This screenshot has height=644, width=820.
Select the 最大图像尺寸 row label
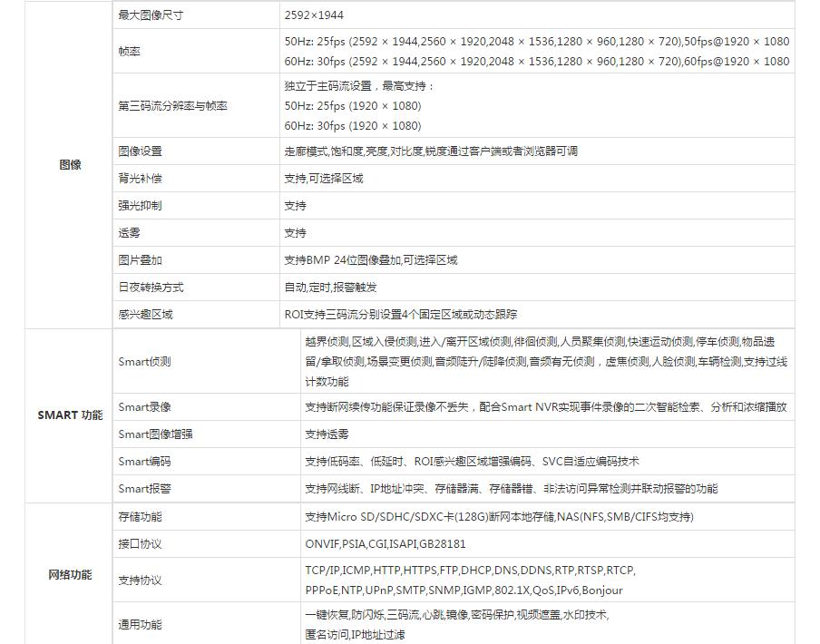point(150,15)
